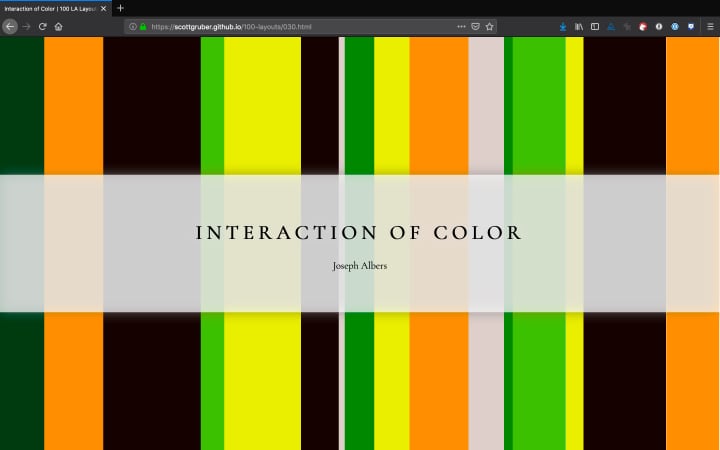Toggle the sidebar view icon
Screen dimensions: 720x450
click(x=595, y=27)
